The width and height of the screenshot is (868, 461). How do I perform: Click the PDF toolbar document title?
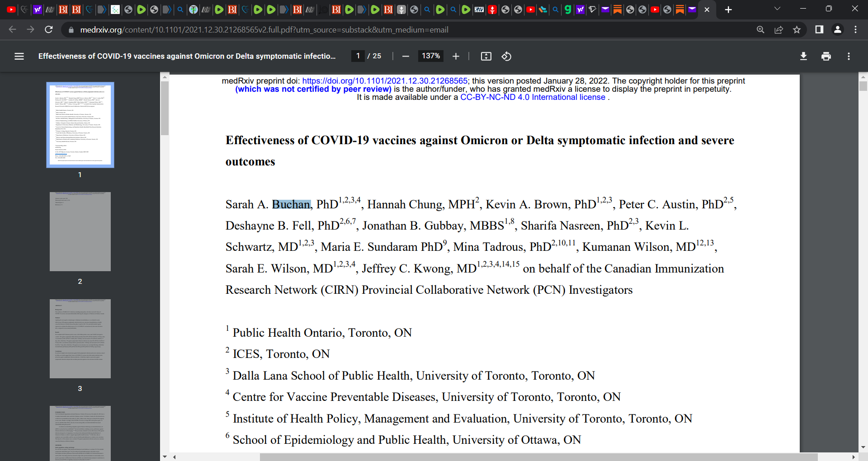pos(187,56)
